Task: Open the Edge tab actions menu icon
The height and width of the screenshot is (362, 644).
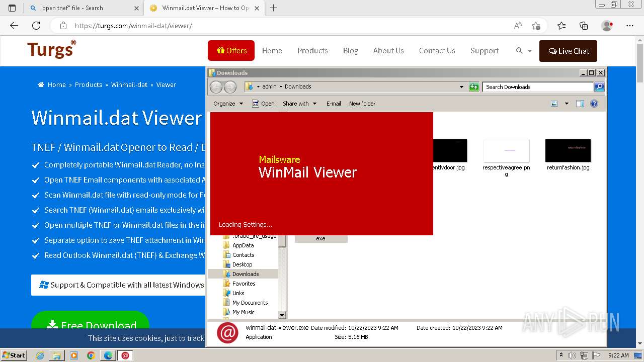Action: [x=12, y=8]
